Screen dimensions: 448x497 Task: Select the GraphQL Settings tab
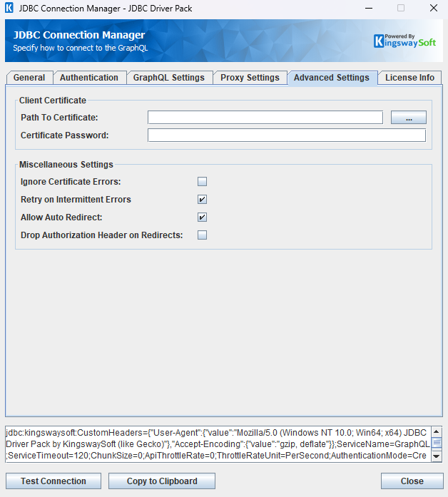(168, 78)
